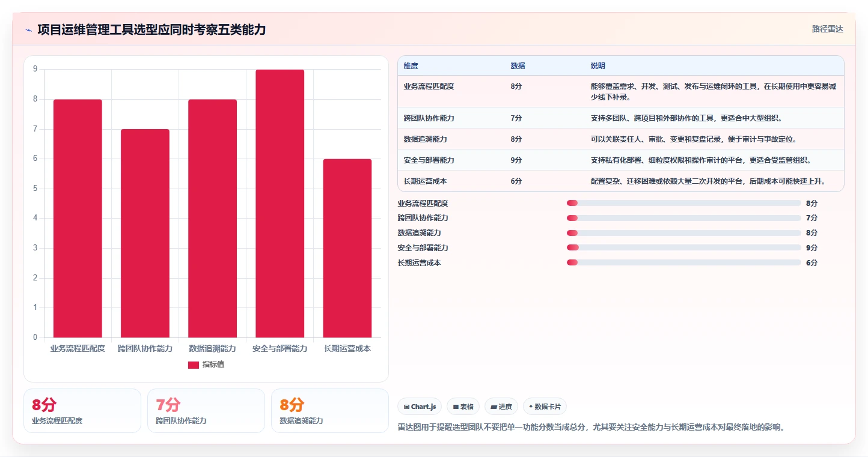Open the 7分 跨团队协作能力 data card
868x457 pixels.
coord(206,411)
